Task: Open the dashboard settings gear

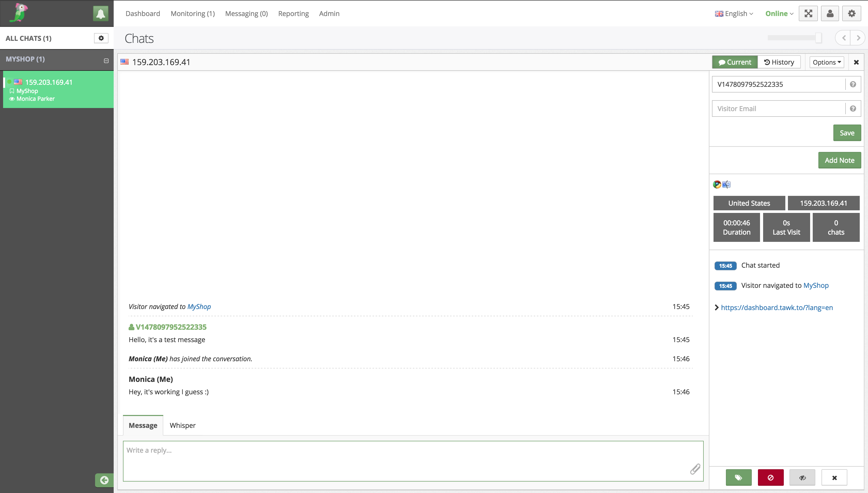Action: (x=851, y=13)
